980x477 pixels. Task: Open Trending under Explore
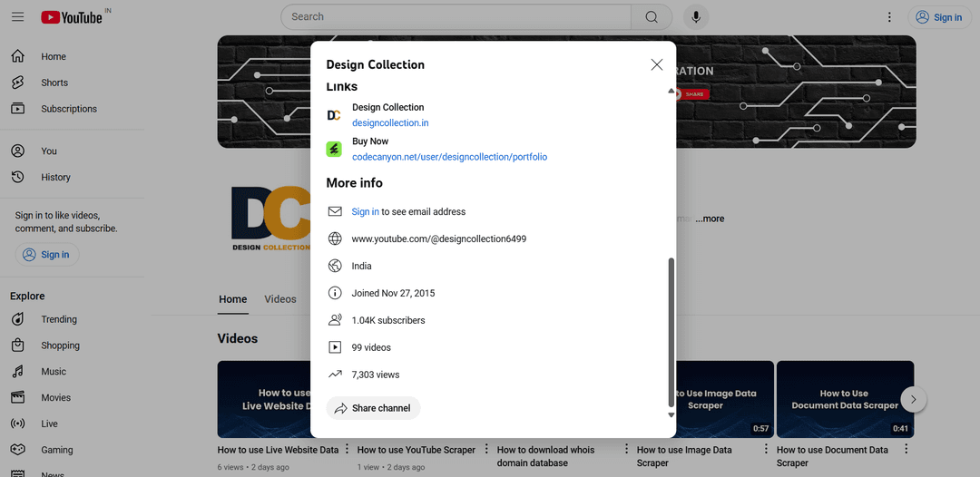[73, 319]
